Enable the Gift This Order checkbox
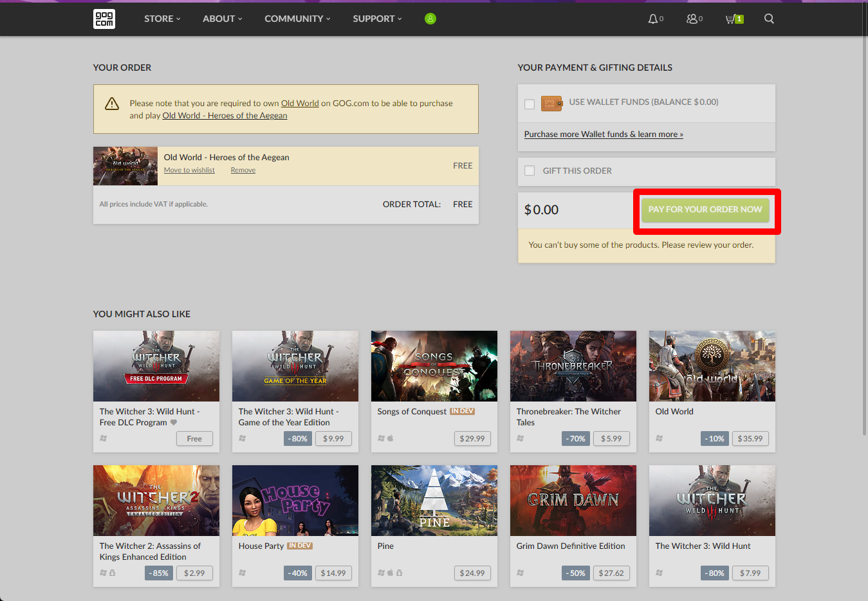868x601 pixels. coord(530,171)
